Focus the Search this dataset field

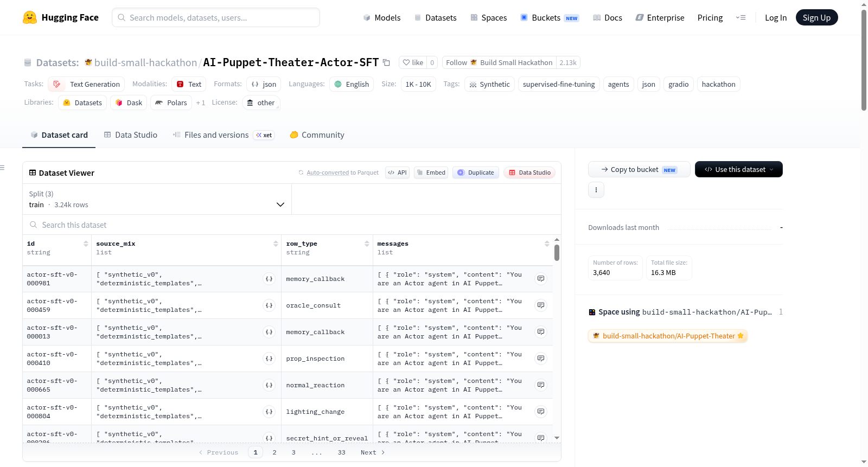pyautogui.click(x=292, y=225)
